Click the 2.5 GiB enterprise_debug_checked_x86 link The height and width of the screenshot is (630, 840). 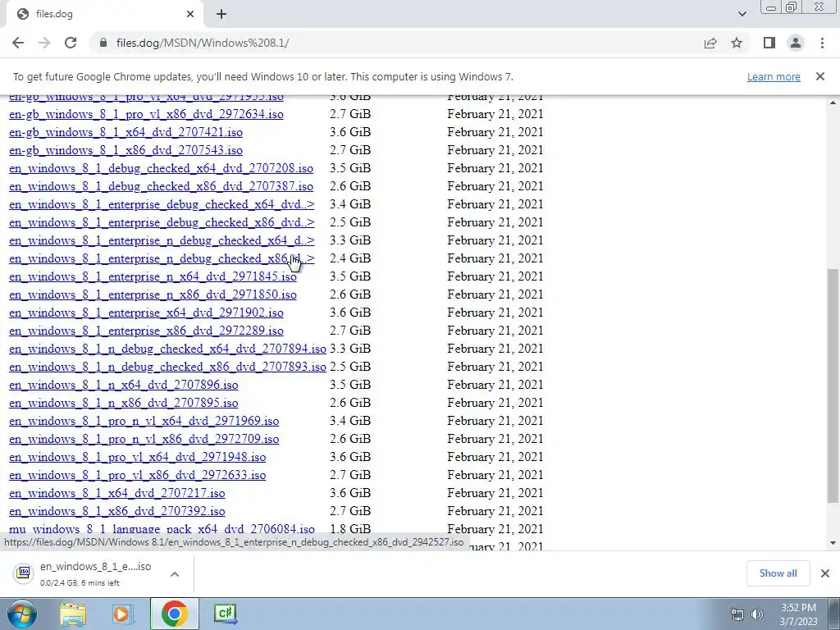(x=162, y=222)
